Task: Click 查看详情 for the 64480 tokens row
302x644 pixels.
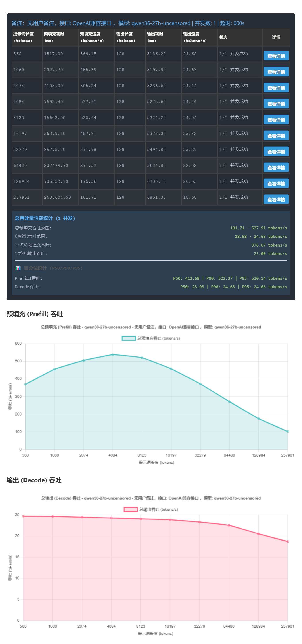Action: [x=276, y=167]
